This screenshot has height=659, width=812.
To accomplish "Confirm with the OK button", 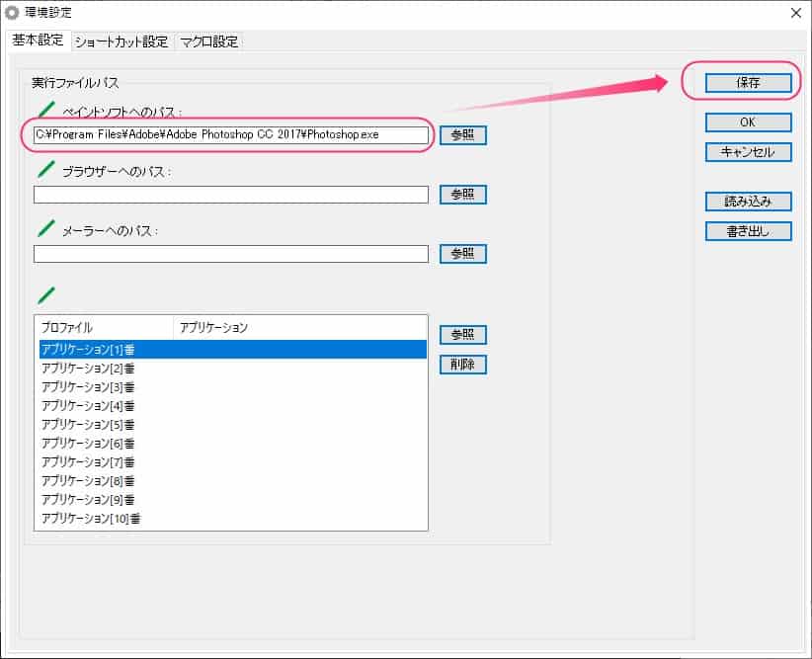I will pyautogui.click(x=749, y=123).
